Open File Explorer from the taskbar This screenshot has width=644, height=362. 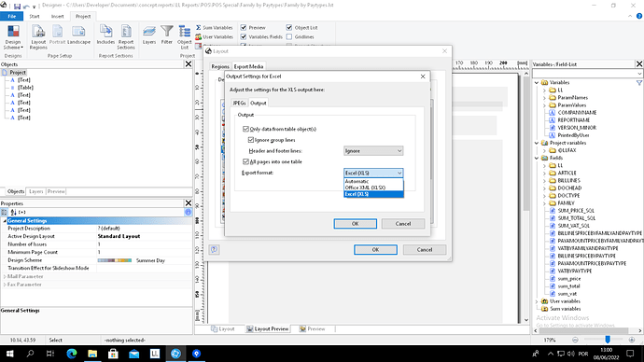point(92,354)
